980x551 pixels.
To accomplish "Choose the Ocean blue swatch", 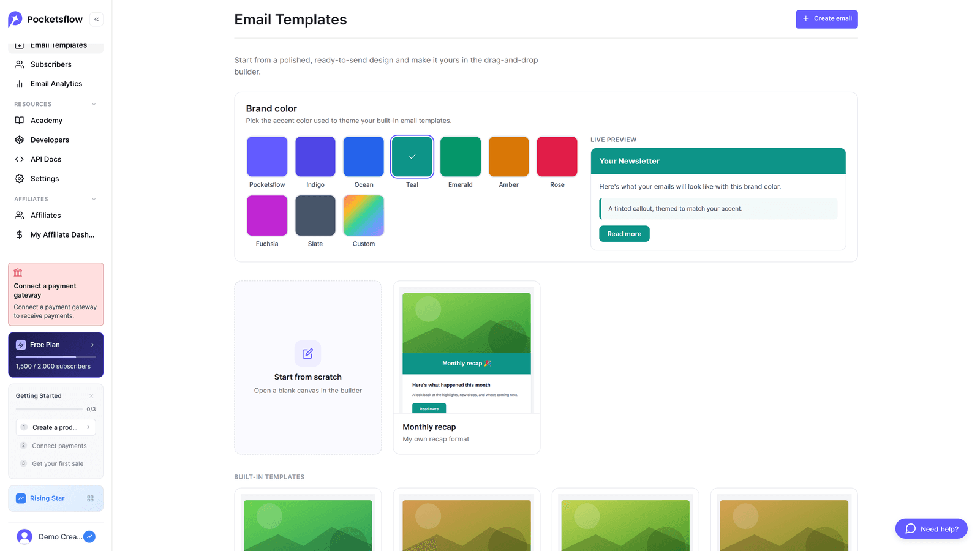I will (x=364, y=157).
